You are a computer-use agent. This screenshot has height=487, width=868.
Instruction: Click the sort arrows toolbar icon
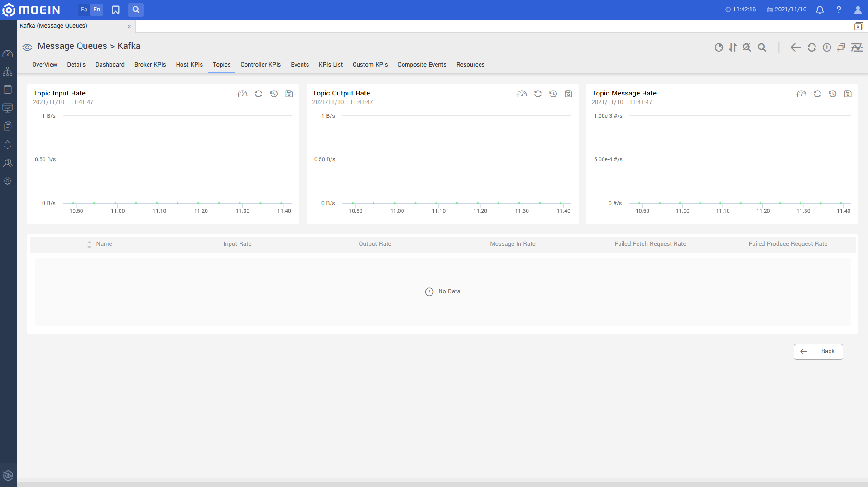pyautogui.click(x=733, y=47)
